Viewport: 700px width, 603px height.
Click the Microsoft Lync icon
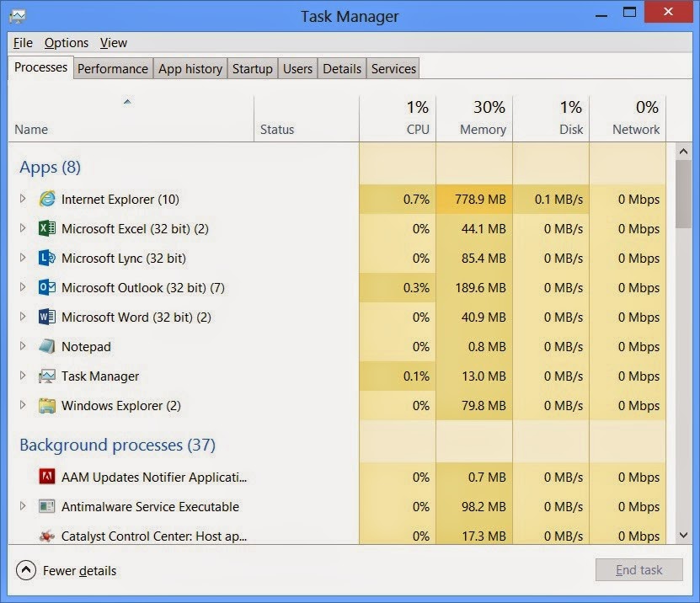47,258
